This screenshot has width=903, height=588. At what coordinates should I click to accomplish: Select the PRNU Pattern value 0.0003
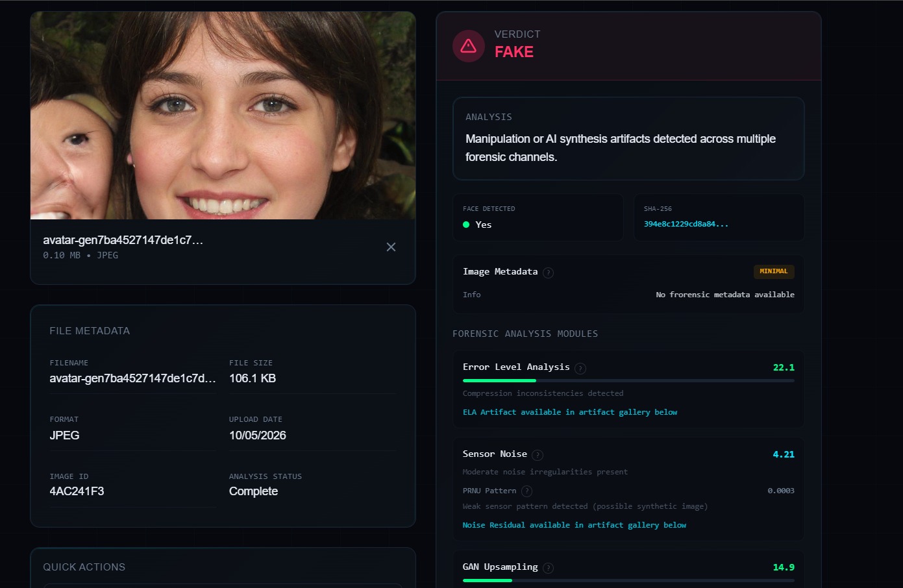pos(780,491)
